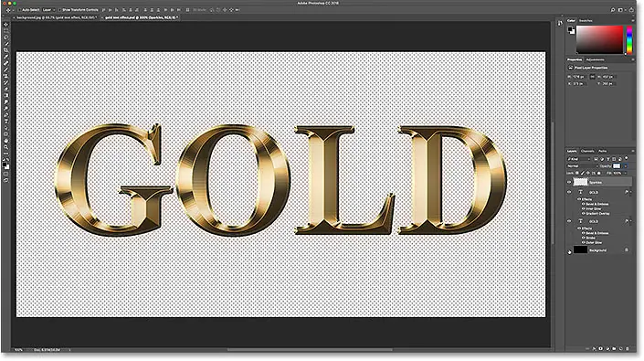Viewport: 644px width, 361px height.
Task: Hide the Sparkles layer
Action: pyautogui.click(x=569, y=182)
